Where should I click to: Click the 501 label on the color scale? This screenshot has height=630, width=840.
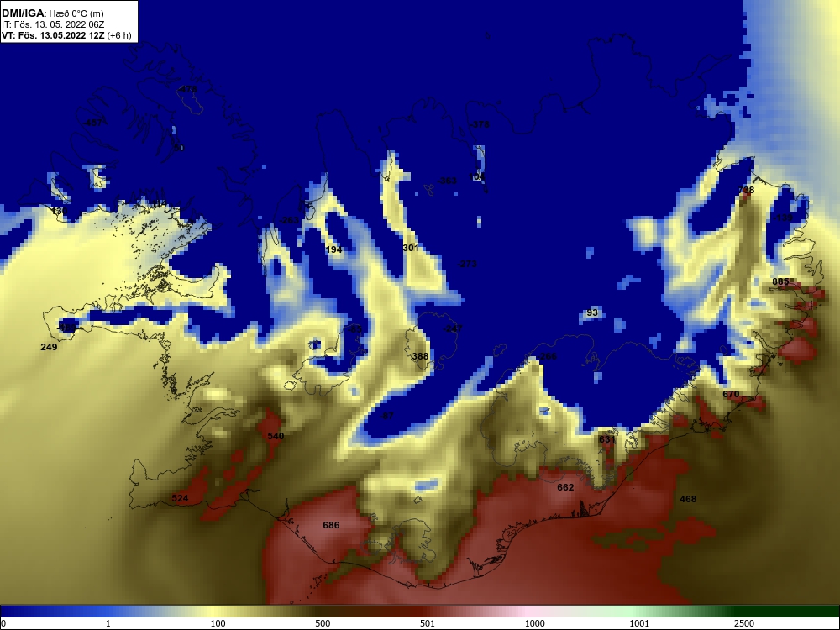(427, 623)
